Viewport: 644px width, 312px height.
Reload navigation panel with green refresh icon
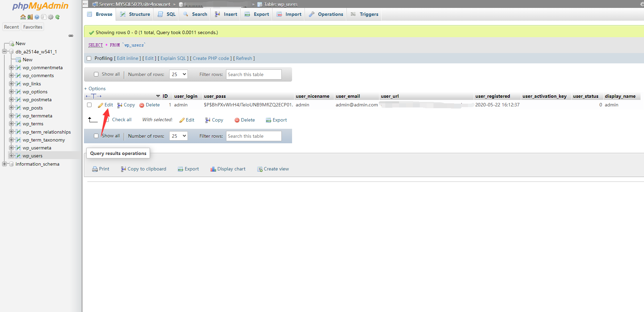(57, 17)
